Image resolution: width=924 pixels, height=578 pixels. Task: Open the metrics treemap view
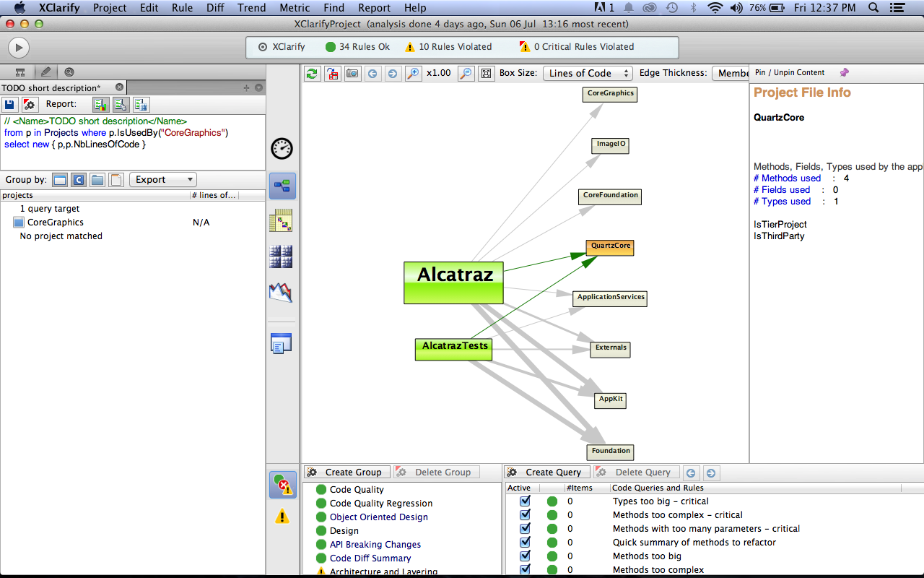[281, 256]
